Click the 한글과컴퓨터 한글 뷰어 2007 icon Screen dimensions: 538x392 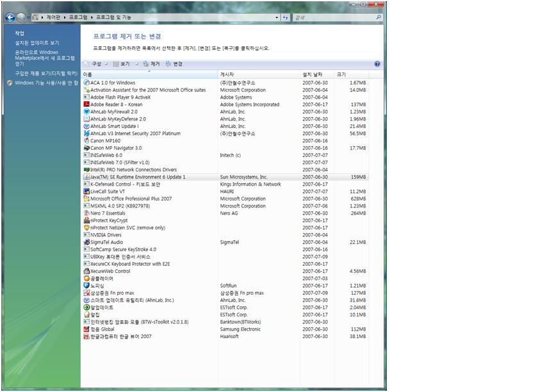[86, 336]
